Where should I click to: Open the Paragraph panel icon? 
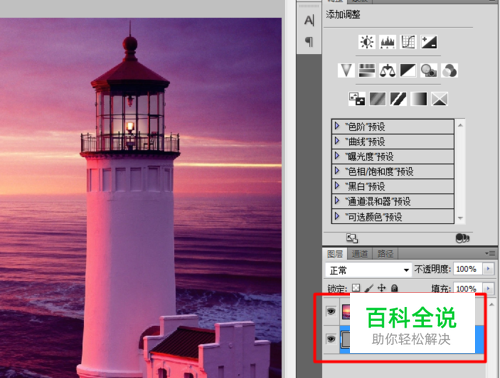[x=309, y=42]
